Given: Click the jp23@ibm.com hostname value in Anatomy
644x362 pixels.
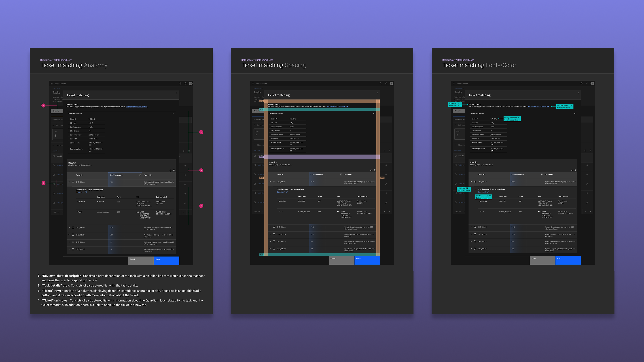Looking at the screenshot, I should pos(94,135).
